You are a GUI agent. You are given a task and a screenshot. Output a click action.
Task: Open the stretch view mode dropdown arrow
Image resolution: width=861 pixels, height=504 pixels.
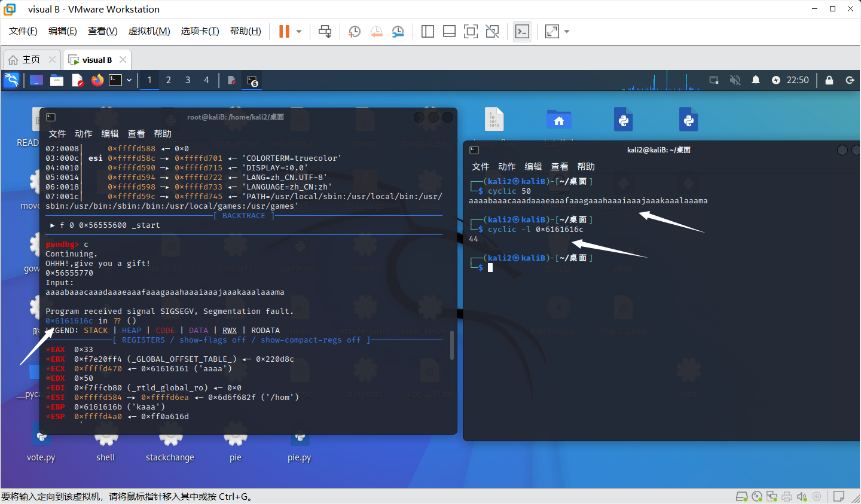click(567, 32)
